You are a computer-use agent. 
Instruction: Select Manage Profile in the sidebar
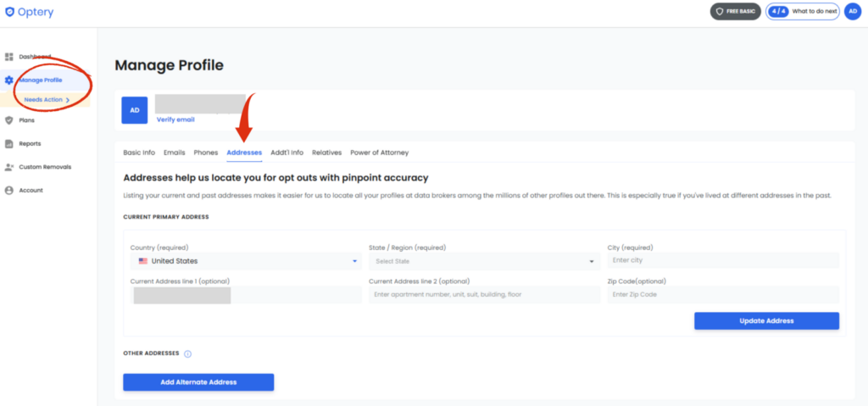(x=41, y=81)
